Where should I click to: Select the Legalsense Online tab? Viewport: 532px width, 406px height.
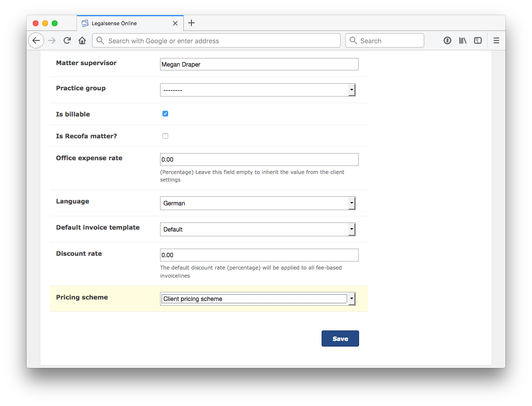tap(130, 23)
